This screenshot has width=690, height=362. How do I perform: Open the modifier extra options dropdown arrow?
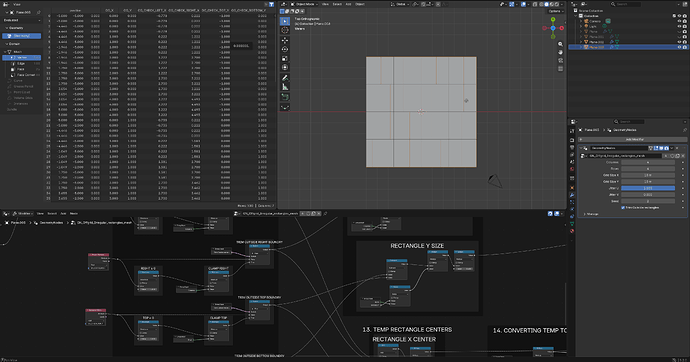[x=672, y=148]
